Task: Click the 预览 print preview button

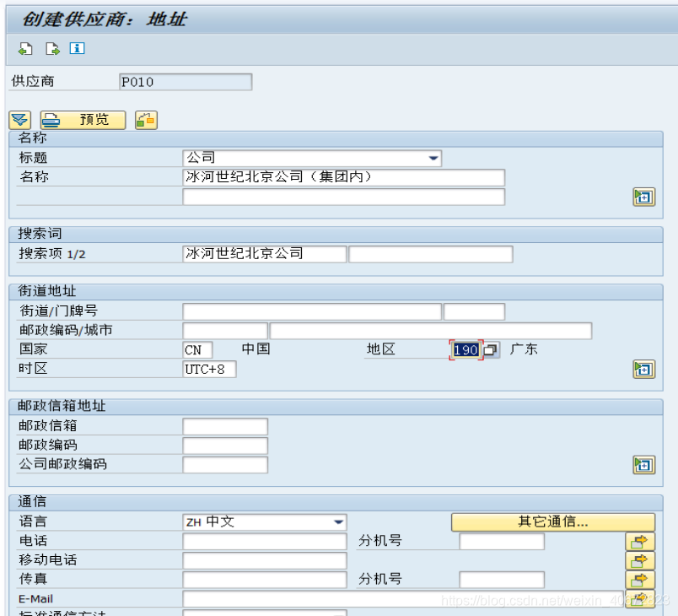Action: tap(83, 120)
